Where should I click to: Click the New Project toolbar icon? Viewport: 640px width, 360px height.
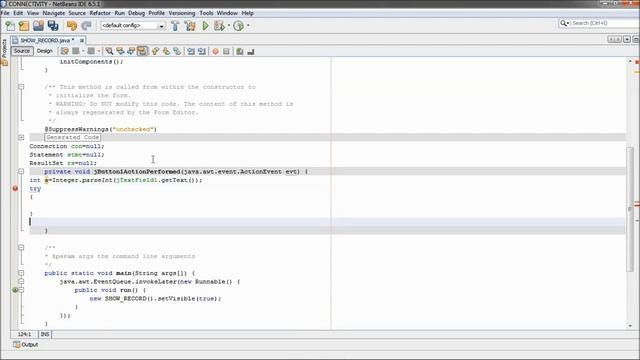(x=24, y=26)
